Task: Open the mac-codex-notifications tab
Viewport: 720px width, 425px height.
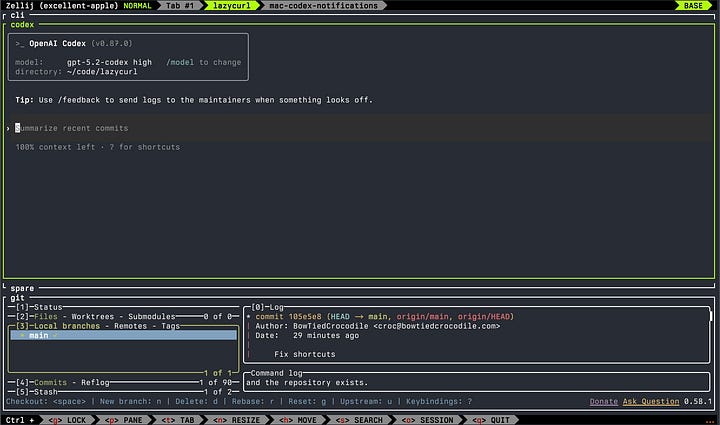Action: click(323, 6)
